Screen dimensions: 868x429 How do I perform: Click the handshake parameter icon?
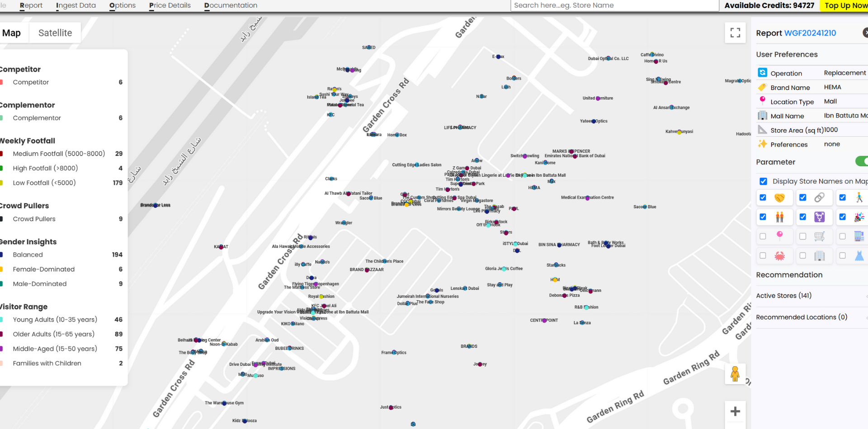(779, 198)
